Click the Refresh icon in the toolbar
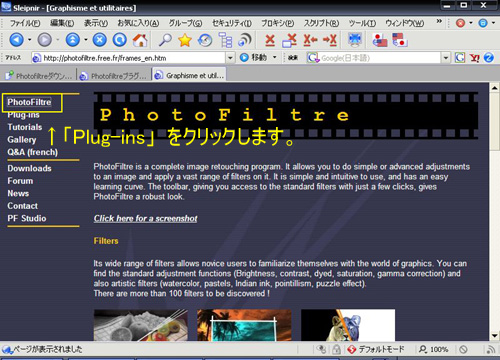 (120, 40)
